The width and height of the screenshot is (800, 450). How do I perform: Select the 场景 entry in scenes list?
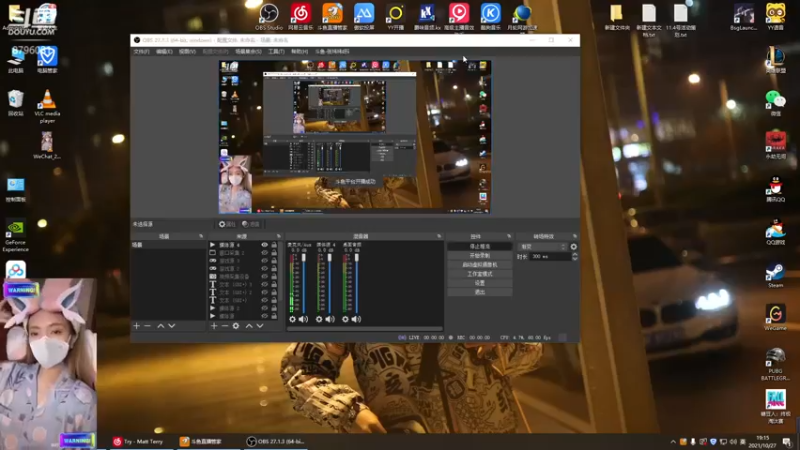pyautogui.click(x=168, y=245)
